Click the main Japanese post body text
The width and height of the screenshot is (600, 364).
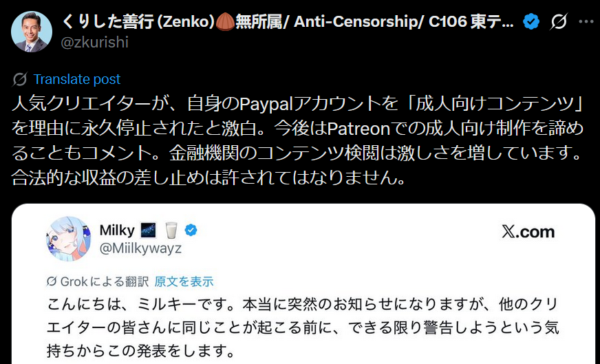[297, 140]
